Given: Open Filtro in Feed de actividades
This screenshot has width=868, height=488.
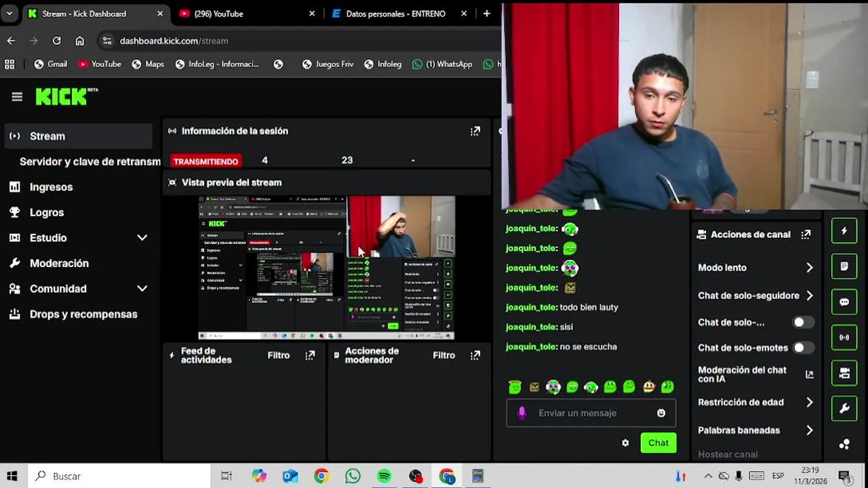Looking at the screenshot, I should point(279,355).
